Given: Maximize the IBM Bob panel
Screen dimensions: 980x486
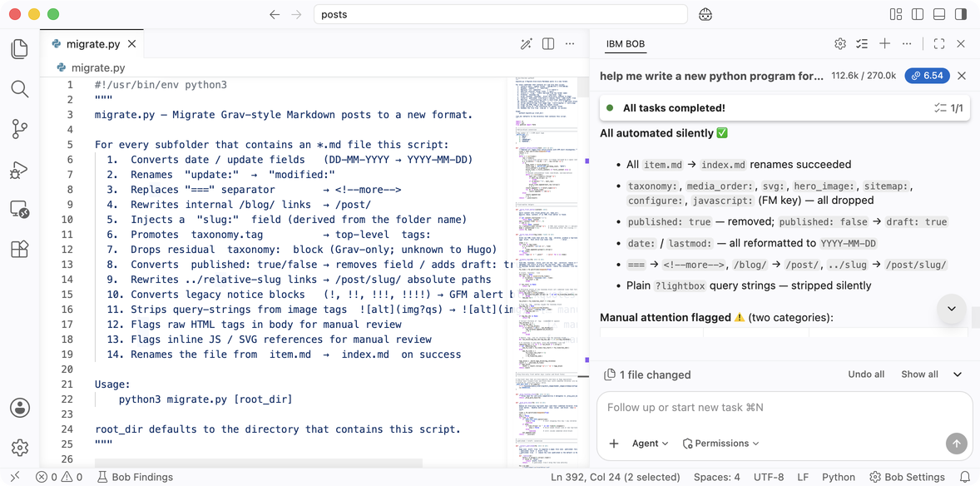Looking at the screenshot, I should [x=938, y=44].
